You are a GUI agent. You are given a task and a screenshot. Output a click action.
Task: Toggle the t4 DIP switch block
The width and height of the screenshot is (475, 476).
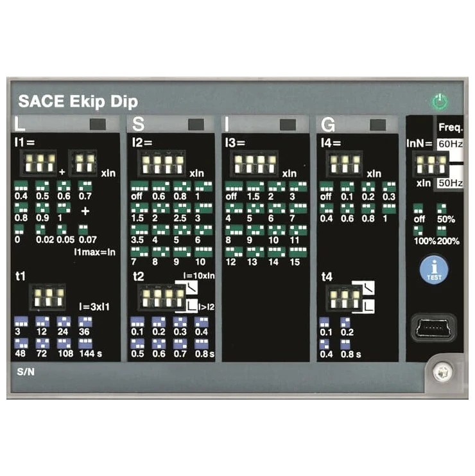pyautogui.click(x=344, y=299)
